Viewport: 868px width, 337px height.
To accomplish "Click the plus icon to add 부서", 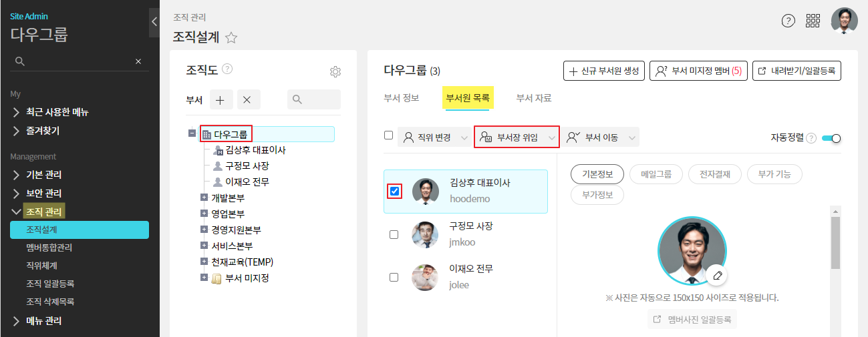I will (221, 99).
